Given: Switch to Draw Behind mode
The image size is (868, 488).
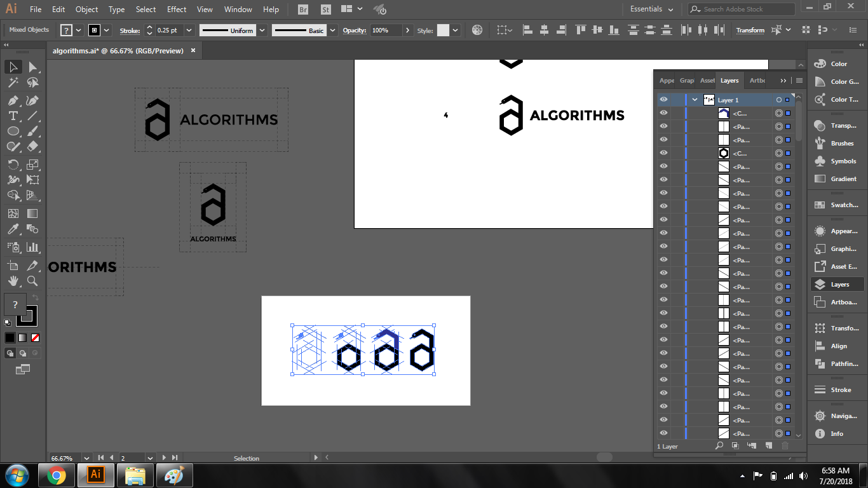Looking at the screenshot, I should pos(23,353).
